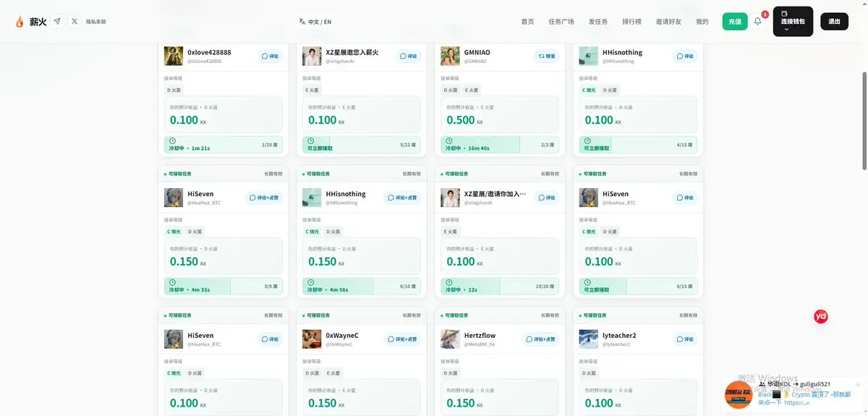Click the 0.500 KX reward on GMNIAO card
The width and height of the screenshot is (868, 416).
tap(466, 120)
